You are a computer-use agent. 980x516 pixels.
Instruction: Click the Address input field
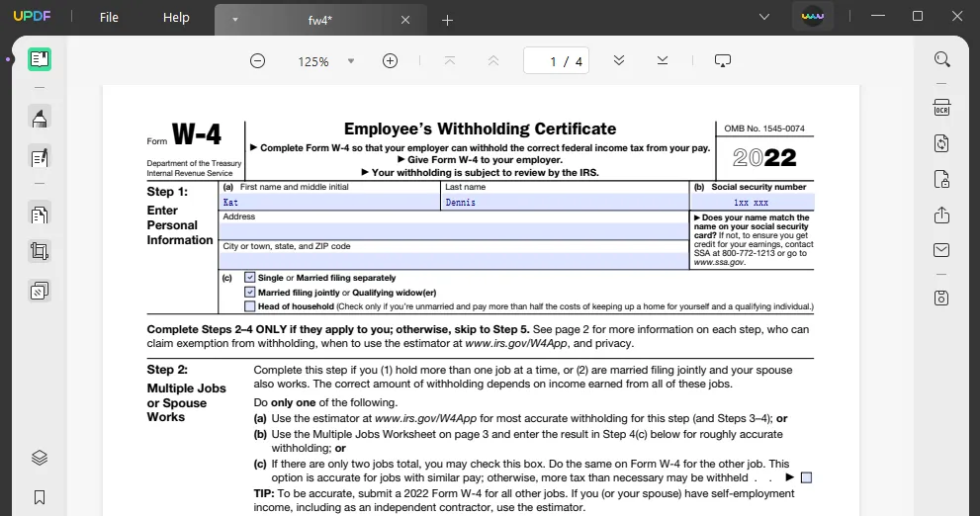coord(453,231)
